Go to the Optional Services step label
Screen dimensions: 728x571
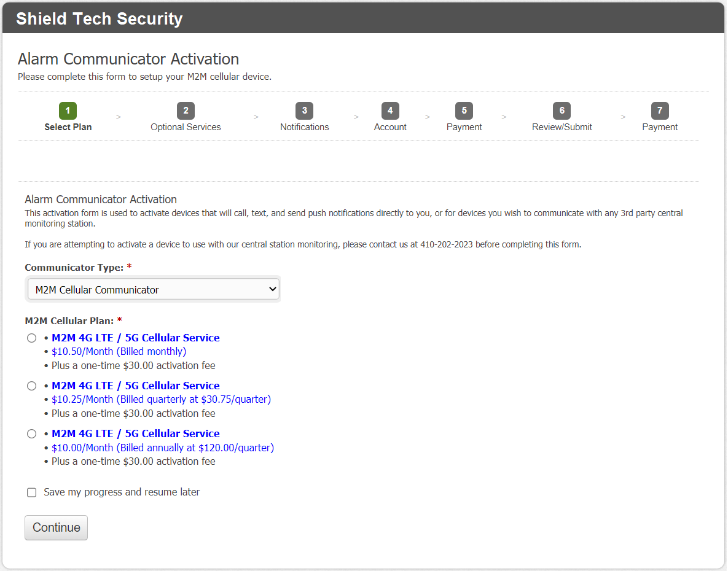[x=186, y=127]
